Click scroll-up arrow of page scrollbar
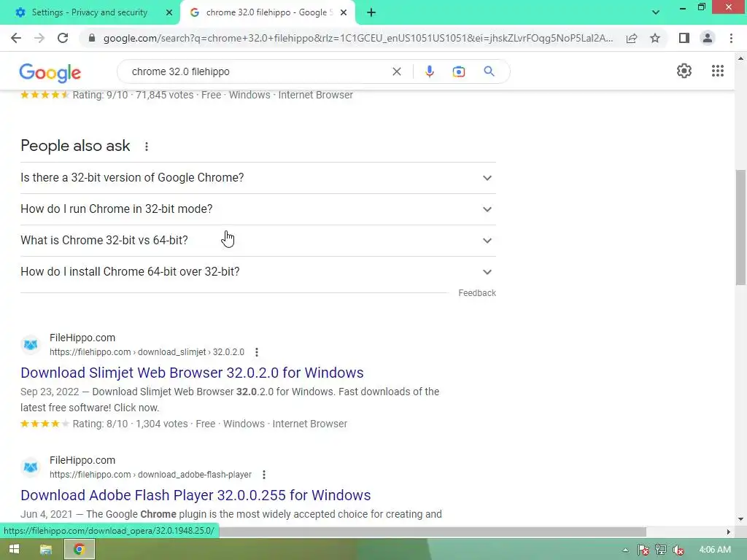The width and height of the screenshot is (747, 560). pos(741,58)
